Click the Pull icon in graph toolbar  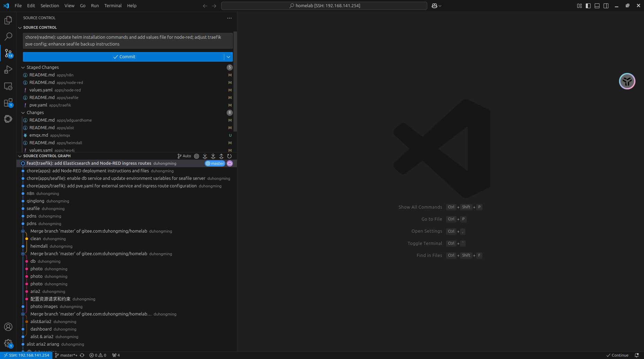(213, 156)
